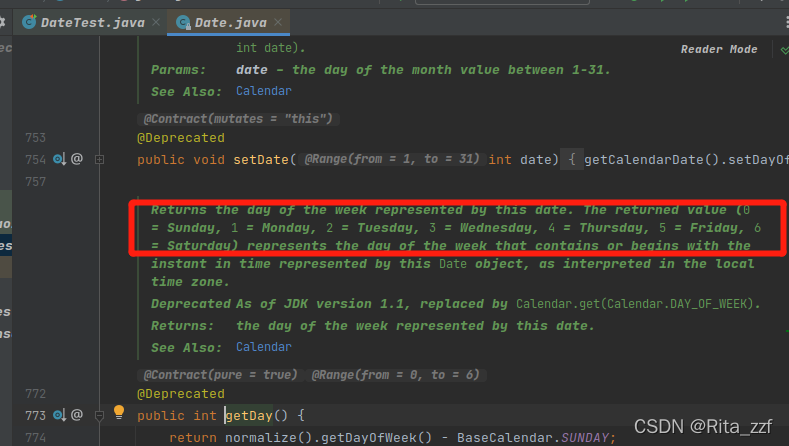Collapse the getDay method fold marker

(100, 415)
